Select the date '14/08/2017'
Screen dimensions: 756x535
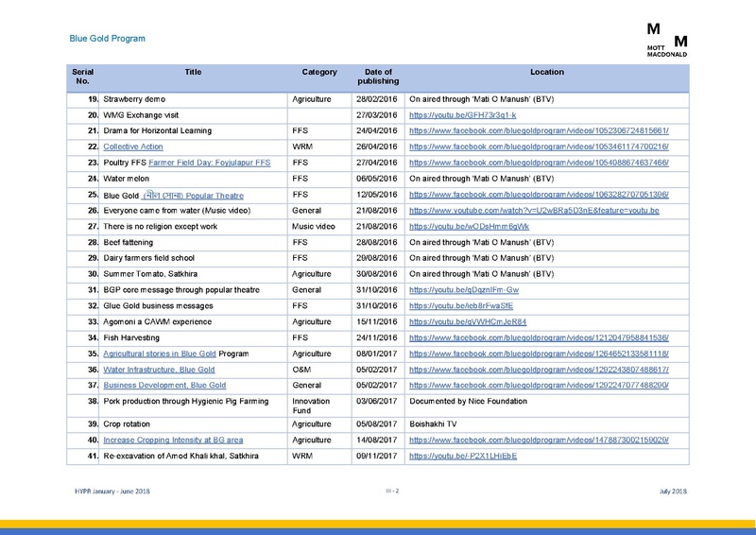click(x=376, y=440)
